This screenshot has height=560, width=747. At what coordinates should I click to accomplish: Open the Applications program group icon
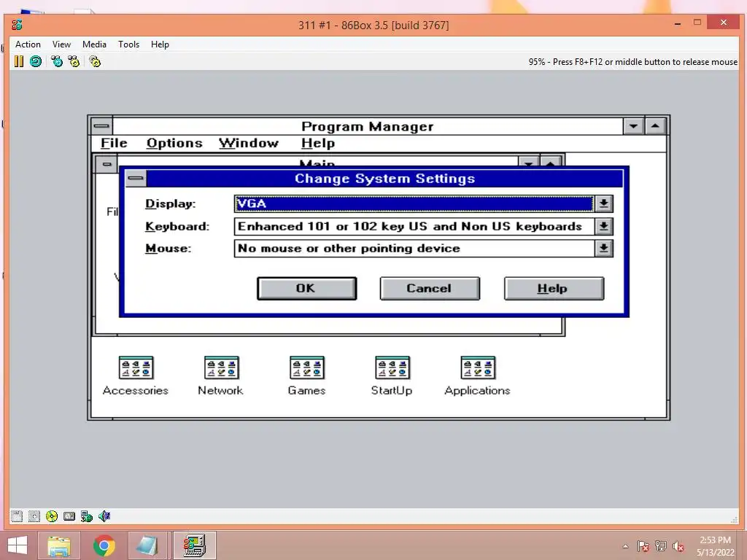pos(478,367)
